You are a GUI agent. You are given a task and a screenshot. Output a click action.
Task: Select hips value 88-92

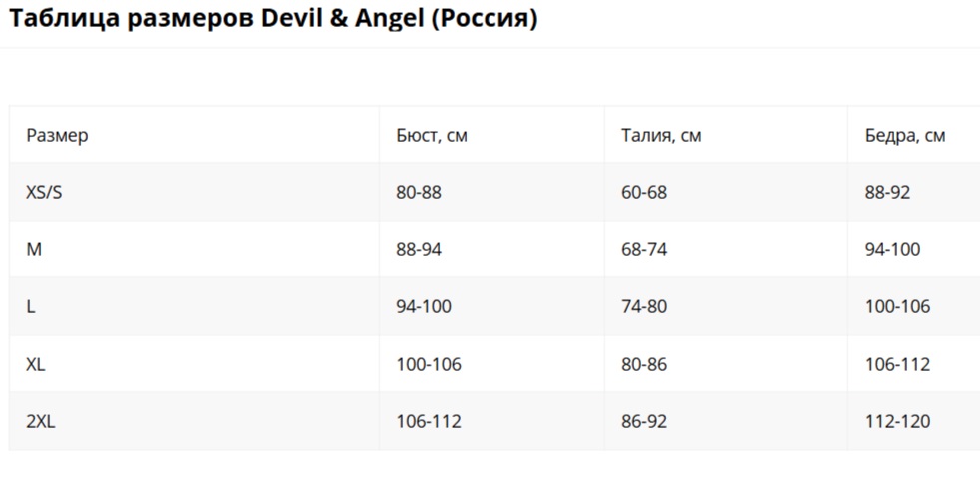(x=887, y=192)
